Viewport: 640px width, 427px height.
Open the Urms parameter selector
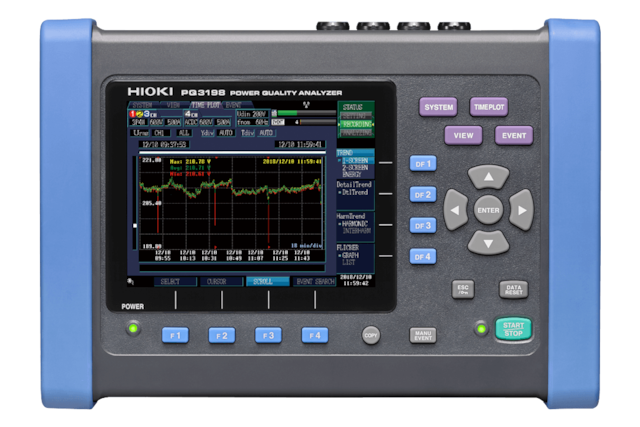coord(141,133)
